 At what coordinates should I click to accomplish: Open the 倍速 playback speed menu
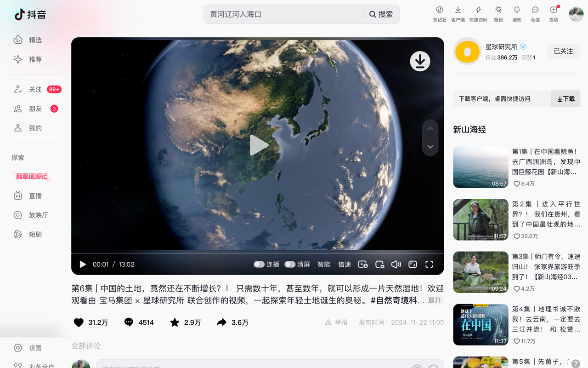tap(344, 264)
